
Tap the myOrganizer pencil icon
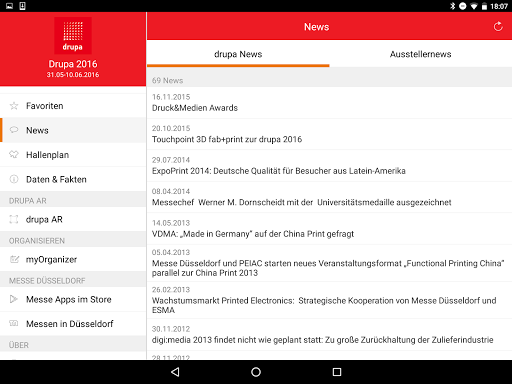click(x=14, y=259)
